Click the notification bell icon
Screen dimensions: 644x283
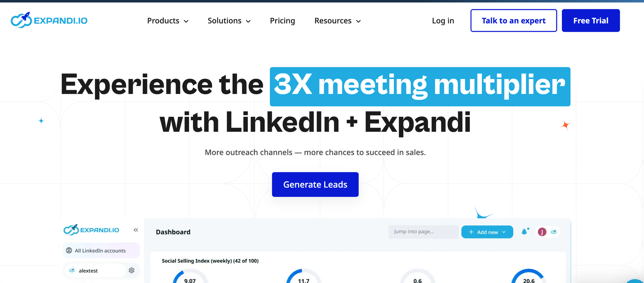(525, 232)
